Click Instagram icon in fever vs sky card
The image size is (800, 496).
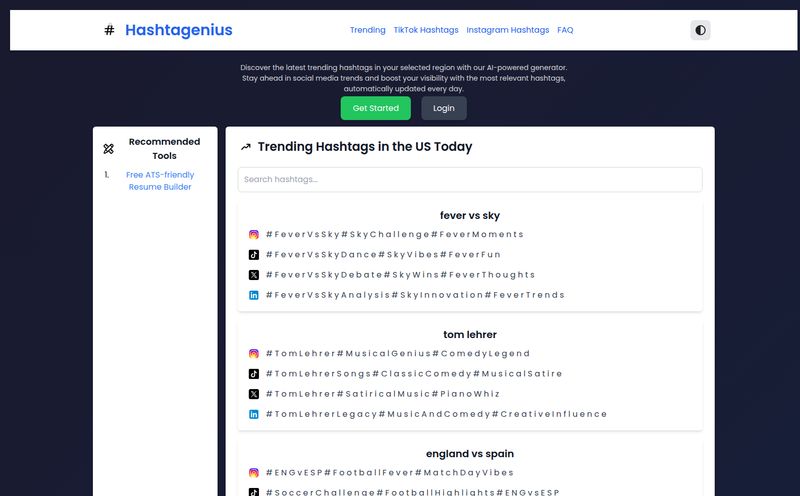(x=254, y=235)
